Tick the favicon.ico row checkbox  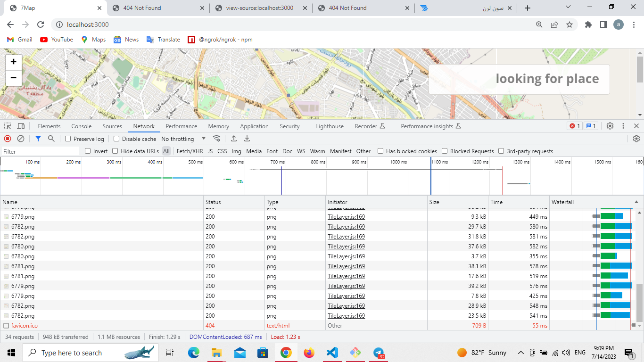[x=6, y=326]
